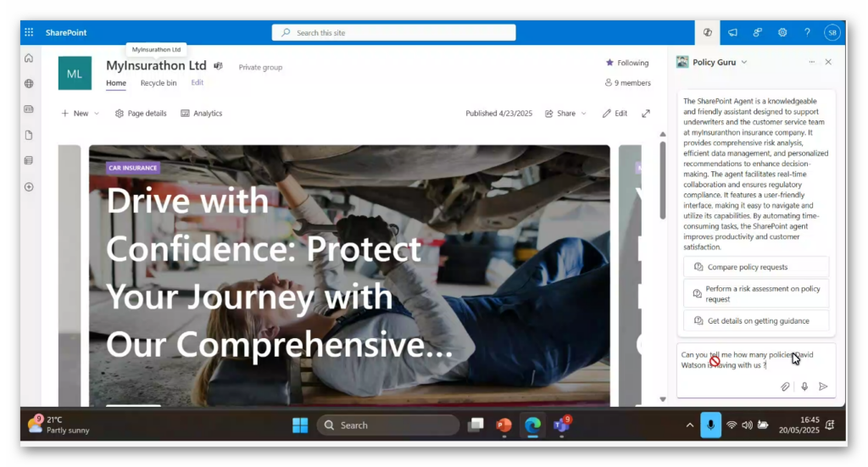The height and width of the screenshot is (467, 868).
Task: Click the Home icon in left sidebar
Action: coord(29,58)
